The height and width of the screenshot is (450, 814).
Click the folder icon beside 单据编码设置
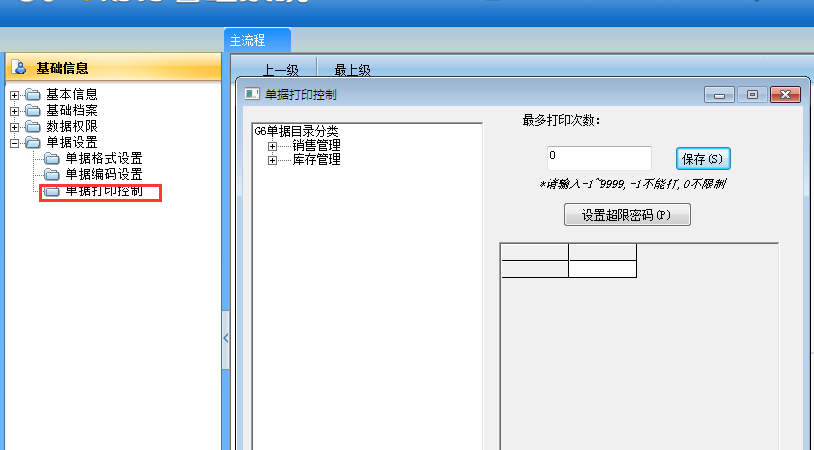pyautogui.click(x=52, y=175)
